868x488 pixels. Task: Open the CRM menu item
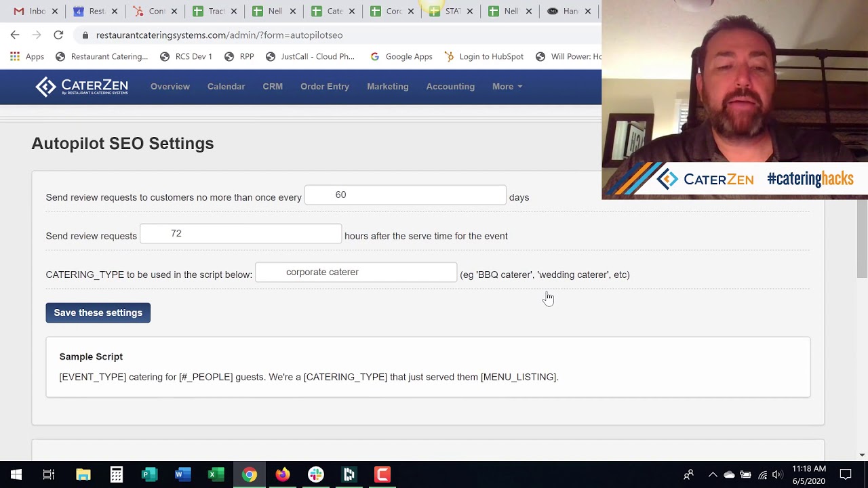click(273, 86)
